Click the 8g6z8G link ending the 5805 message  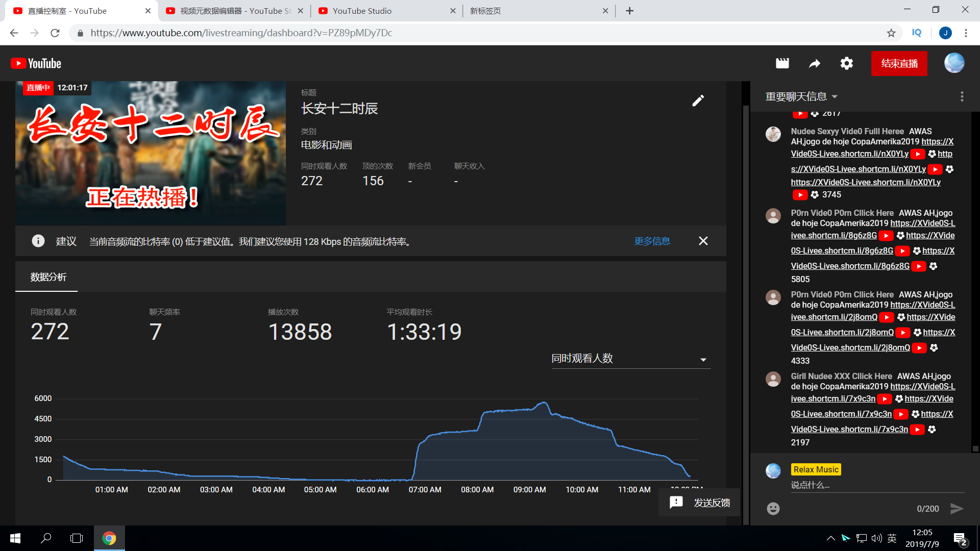(850, 266)
